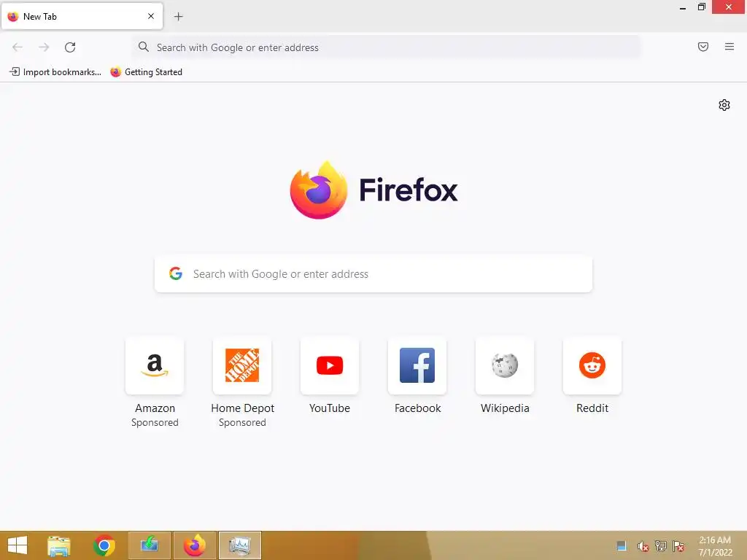Viewport: 747px width, 560px height.
Task: Open the installer app with green arrow in taskbar
Action: pos(149,545)
